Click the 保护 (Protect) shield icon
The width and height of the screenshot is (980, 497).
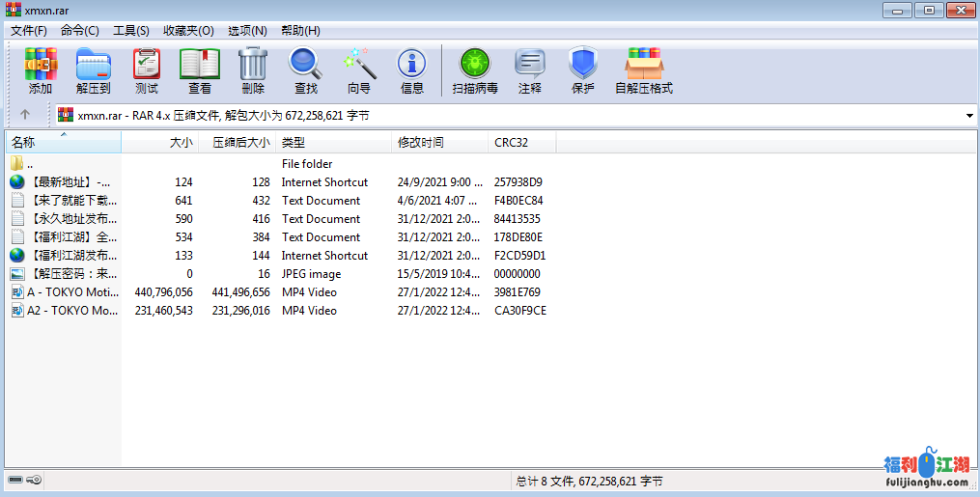(x=583, y=65)
